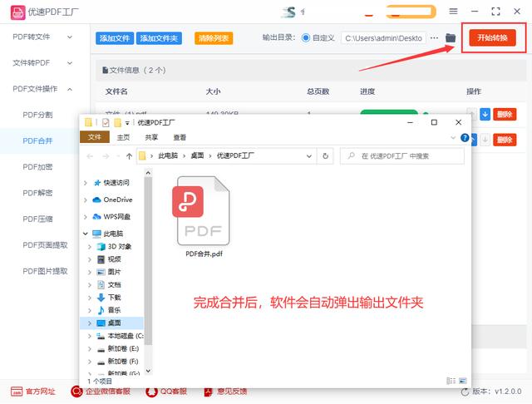Open the 文件 tab in Explorer
The height and width of the screenshot is (404, 532).
point(95,137)
